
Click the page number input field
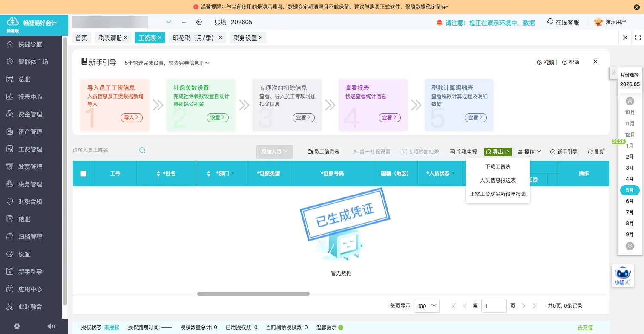point(494,306)
